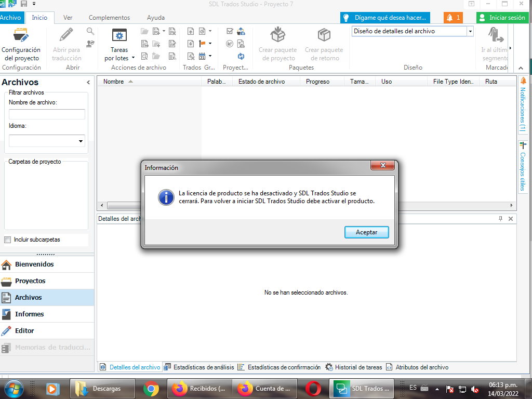Screen dimensions: 532x399
Task: Click the Tareas por lotes gear icon
Action: (119, 35)
